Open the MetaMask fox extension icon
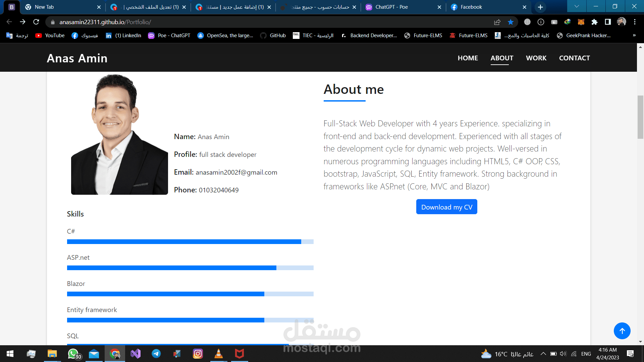 coord(581,22)
